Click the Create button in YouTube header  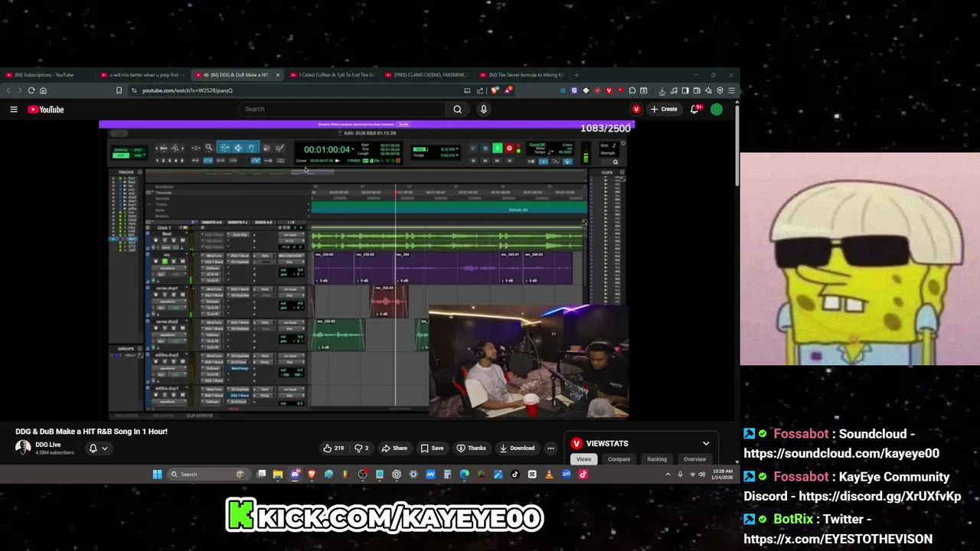tap(664, 109)
